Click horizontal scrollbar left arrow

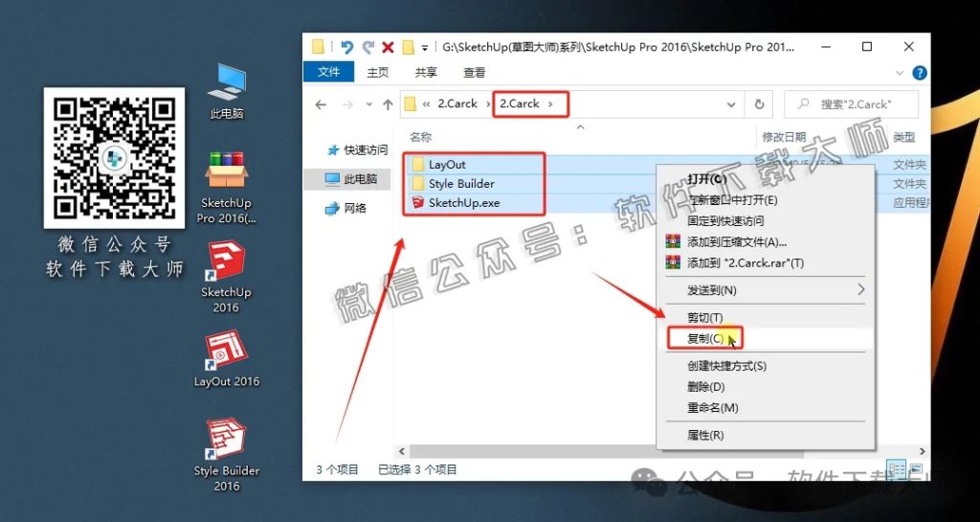[x=401, y=451]
